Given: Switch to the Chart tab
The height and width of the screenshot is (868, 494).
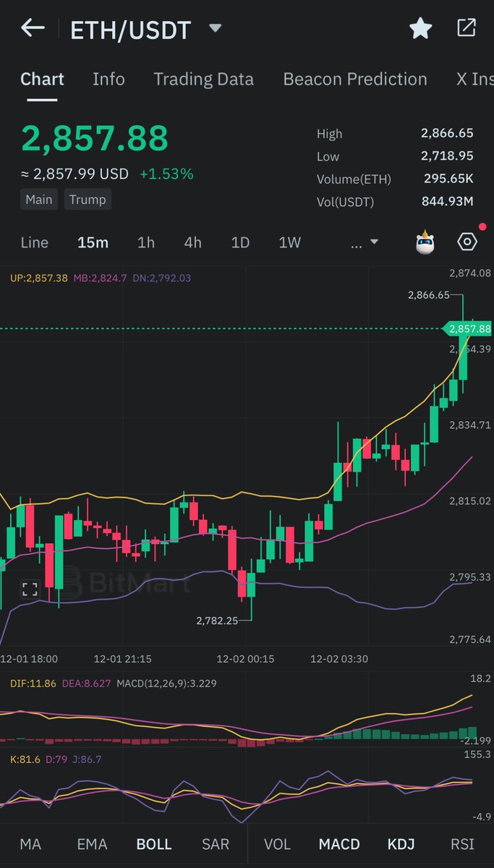Looking at the screenshot, I should click(42, 79).
